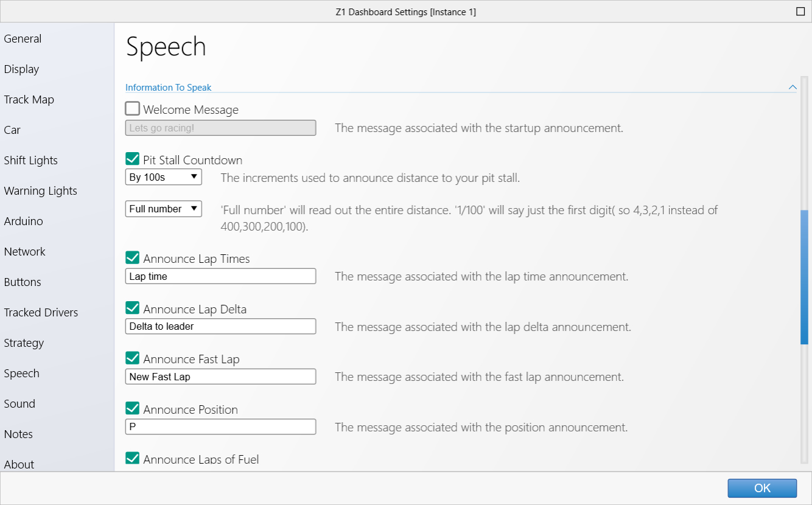Open the General settings page
Viewport: 812px width, 505px height.
coord(23,39)
